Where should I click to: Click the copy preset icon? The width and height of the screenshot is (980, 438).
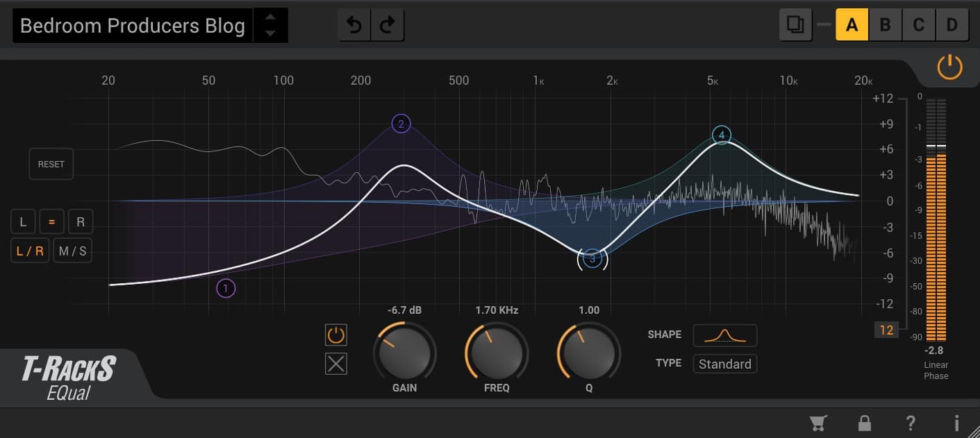coord(795,26)
